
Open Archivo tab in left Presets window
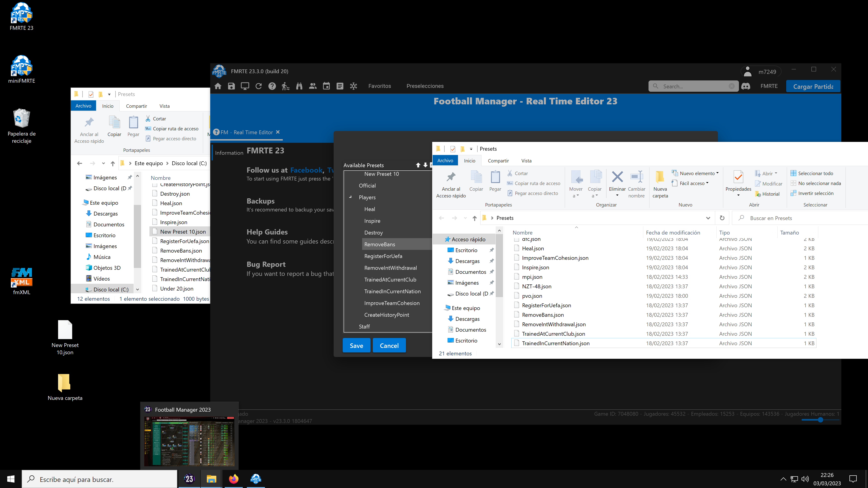(83, 106)
